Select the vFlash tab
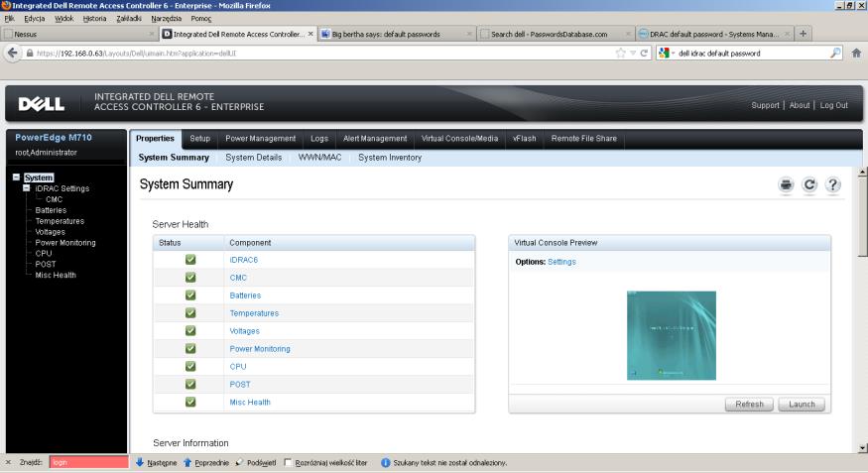Image resolution: width=868 pixels, height=473 pixels. 524,138
